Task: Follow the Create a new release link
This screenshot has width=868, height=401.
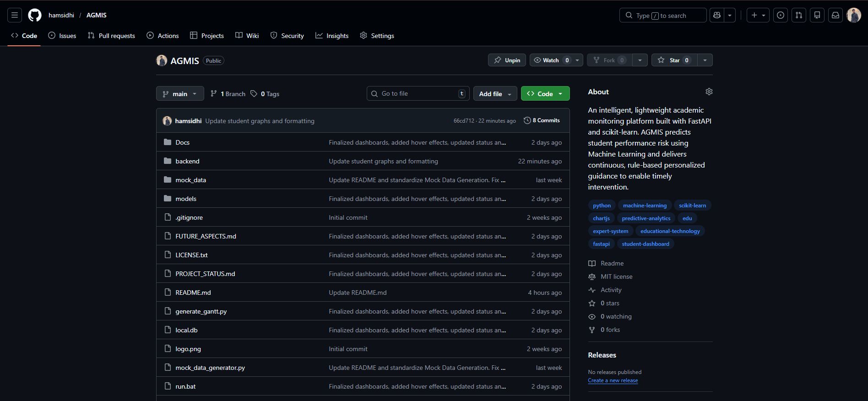Action: tap(613, 380)
